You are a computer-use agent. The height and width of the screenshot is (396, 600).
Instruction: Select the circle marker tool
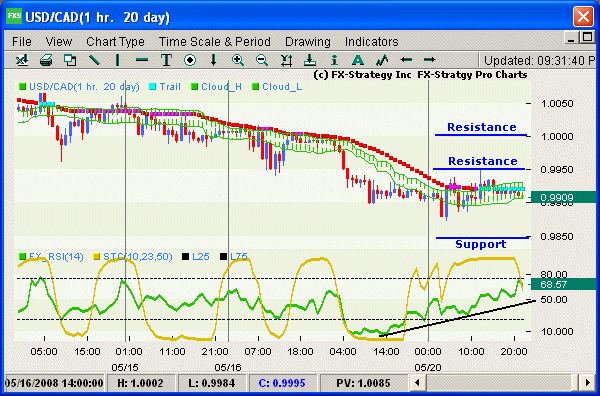click(190, 60)
